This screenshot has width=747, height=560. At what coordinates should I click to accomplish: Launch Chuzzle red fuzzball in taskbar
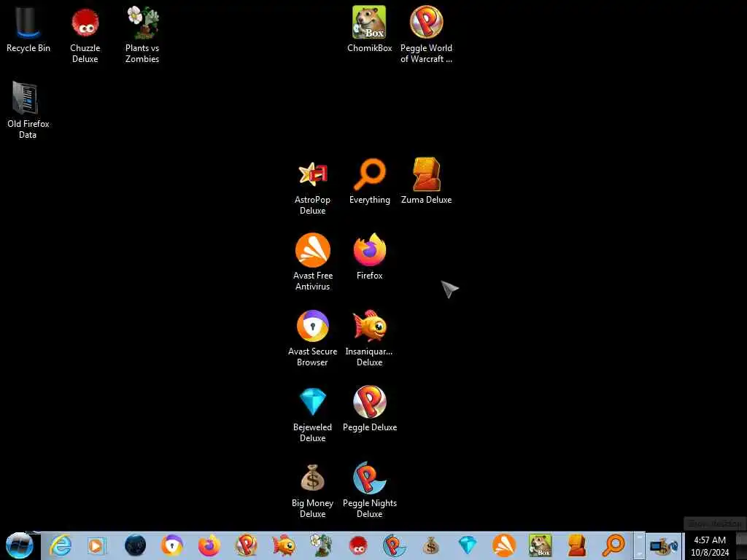click(x=357, y=545)
